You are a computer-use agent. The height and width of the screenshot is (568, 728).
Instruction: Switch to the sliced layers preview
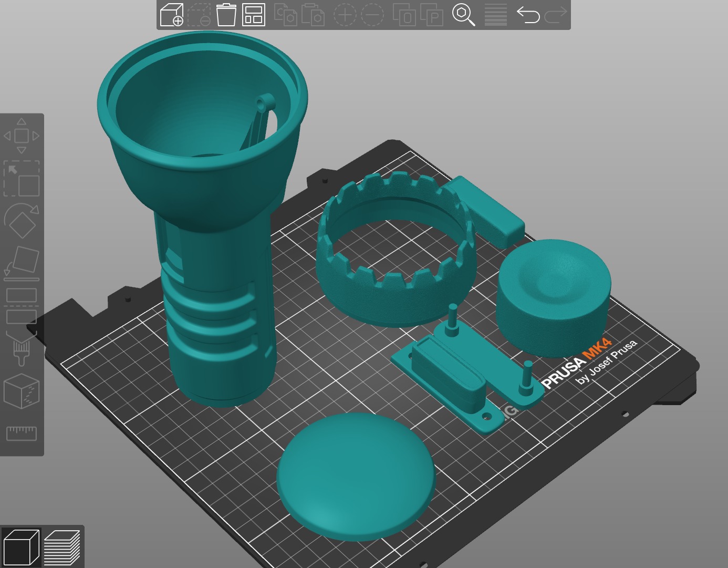point(63,547)
